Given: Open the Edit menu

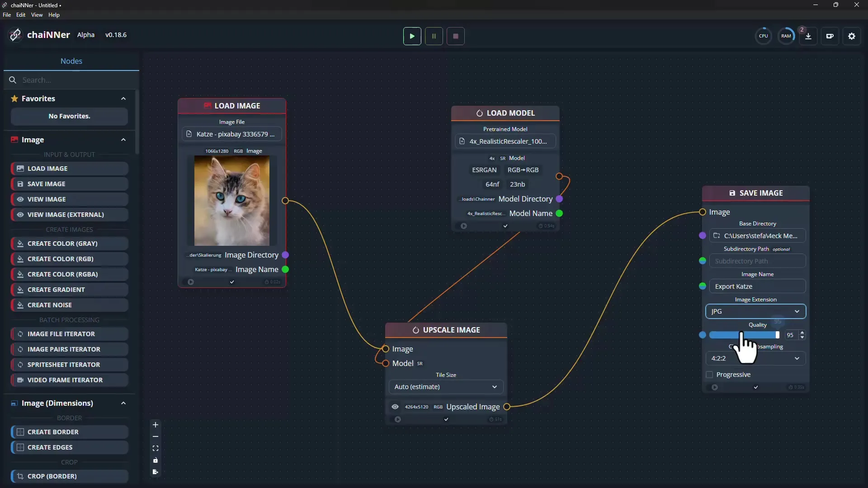Looking at the screenshot, I should coord(21,14).
